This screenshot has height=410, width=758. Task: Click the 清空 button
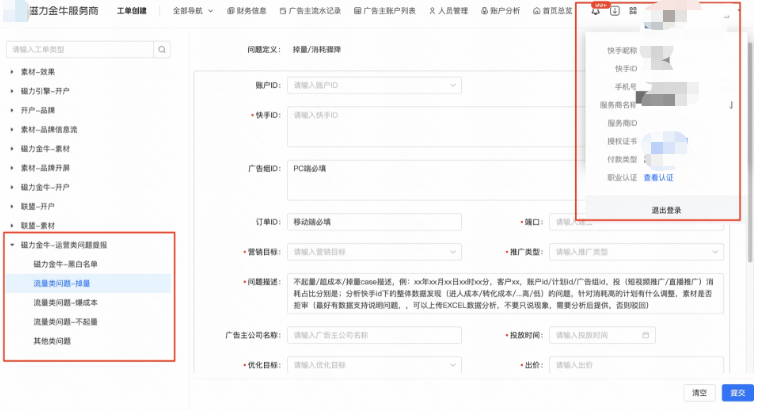(699, 393)
